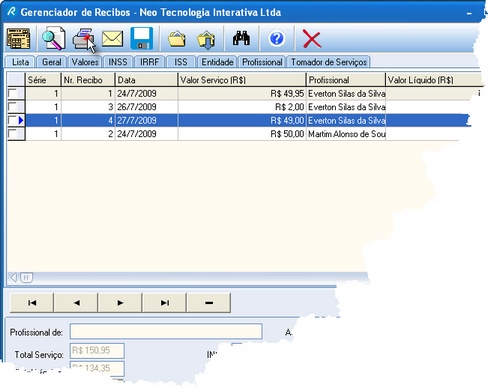Sort by the Data column header
Image resolution: width=488 pixels, height=391 pixels.
146,80
